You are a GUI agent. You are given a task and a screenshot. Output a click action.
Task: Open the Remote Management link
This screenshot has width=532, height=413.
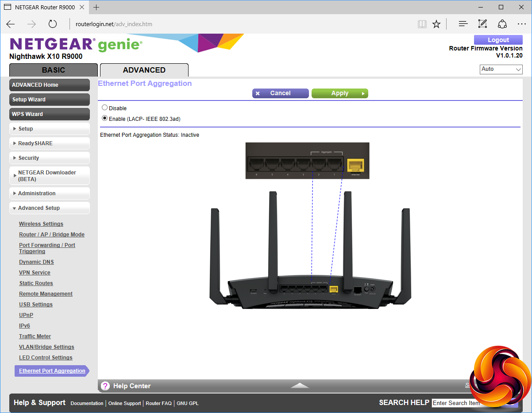click(46, 294)
